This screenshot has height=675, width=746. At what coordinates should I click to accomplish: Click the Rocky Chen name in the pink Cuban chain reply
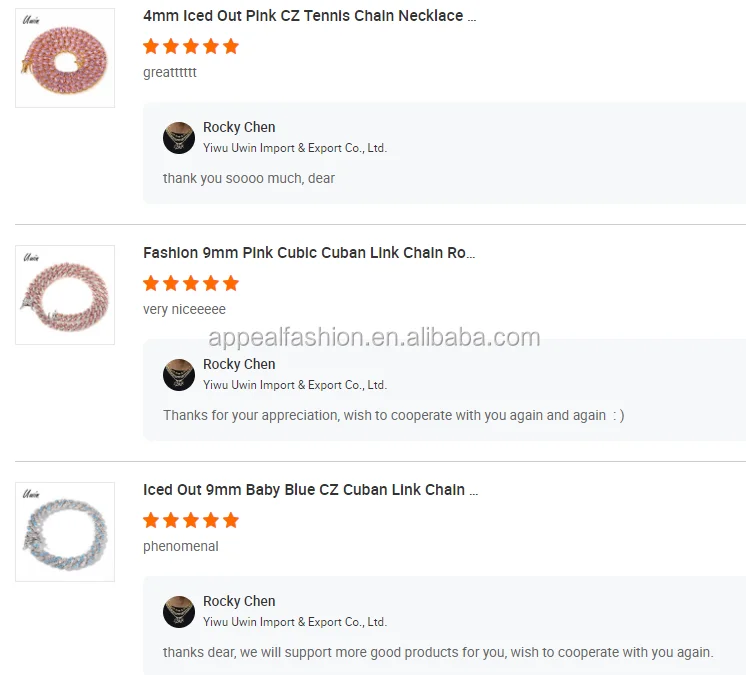tap(239, 364)
